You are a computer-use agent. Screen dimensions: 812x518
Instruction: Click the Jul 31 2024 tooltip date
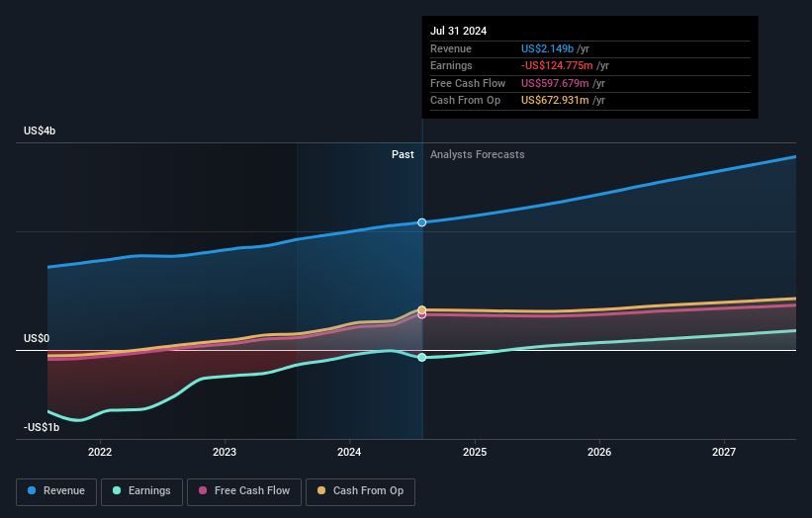pyautogui.click(x=458, y=31)
